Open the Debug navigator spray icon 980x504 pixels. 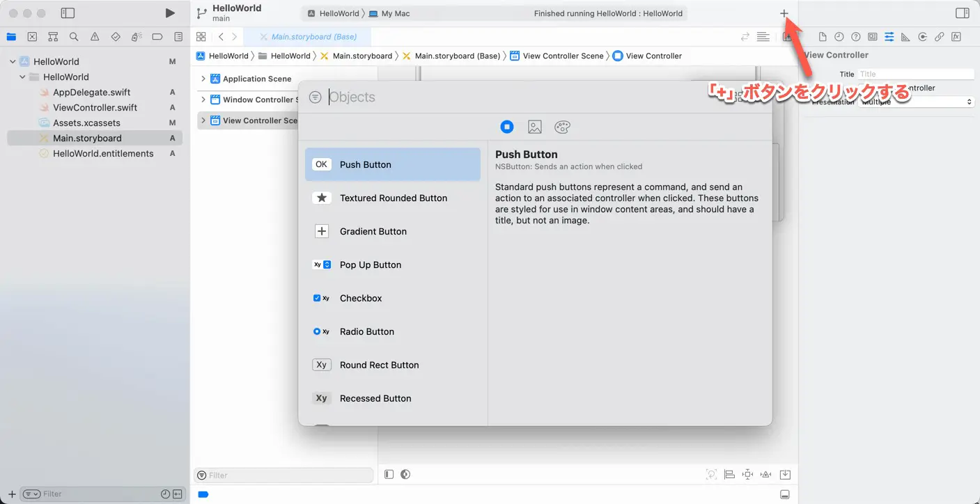[137, 37]
